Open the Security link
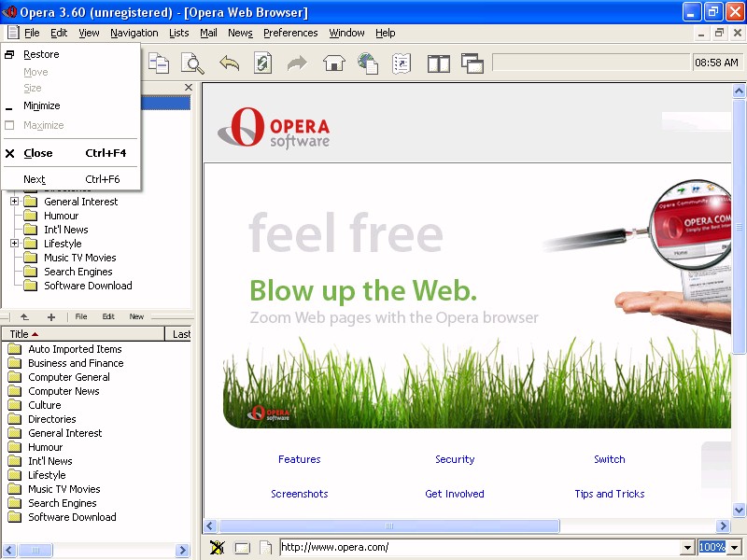This screenshot has height=560, width=747. point(455,459)
